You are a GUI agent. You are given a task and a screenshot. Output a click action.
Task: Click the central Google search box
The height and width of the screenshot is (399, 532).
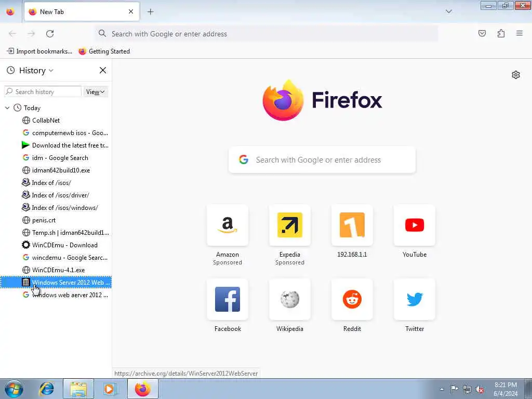tap(322, 160)
